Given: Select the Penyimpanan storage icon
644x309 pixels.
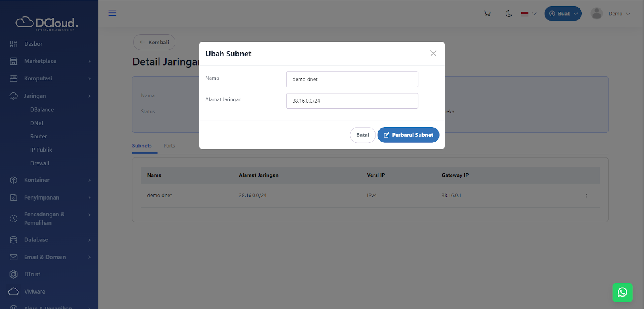Looking at the screenshot, I should click(x=13, y=197).
